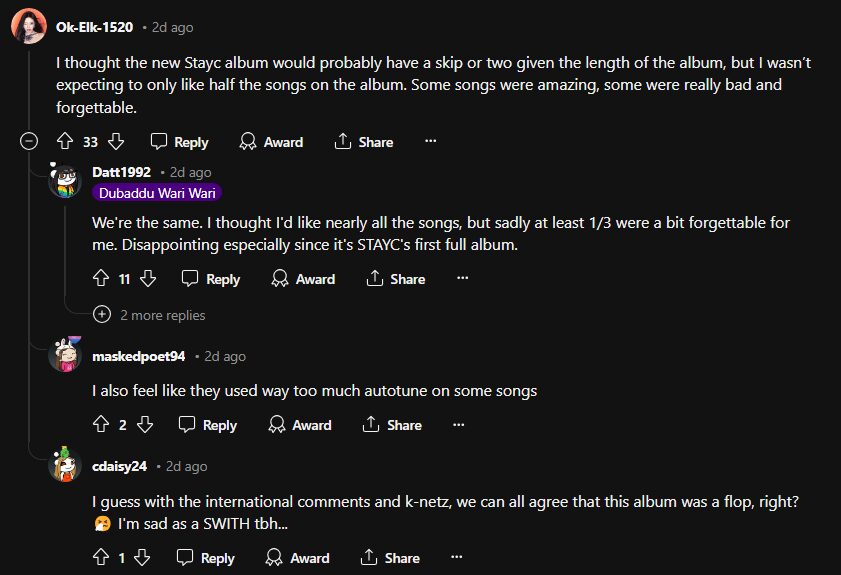Upvote Datt1992's reply
This screenshot has height=575, width=841.
(x=100, y=279)
